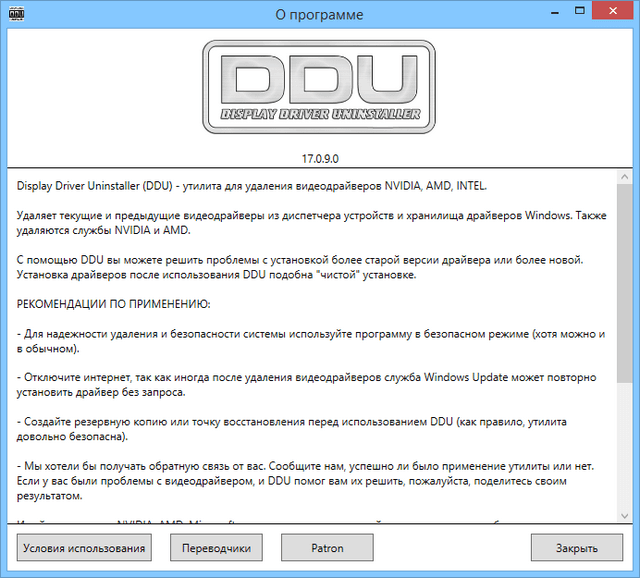Screen dimensions: 640x578
Task: Click the window title О программе
Action: [319, 15]
